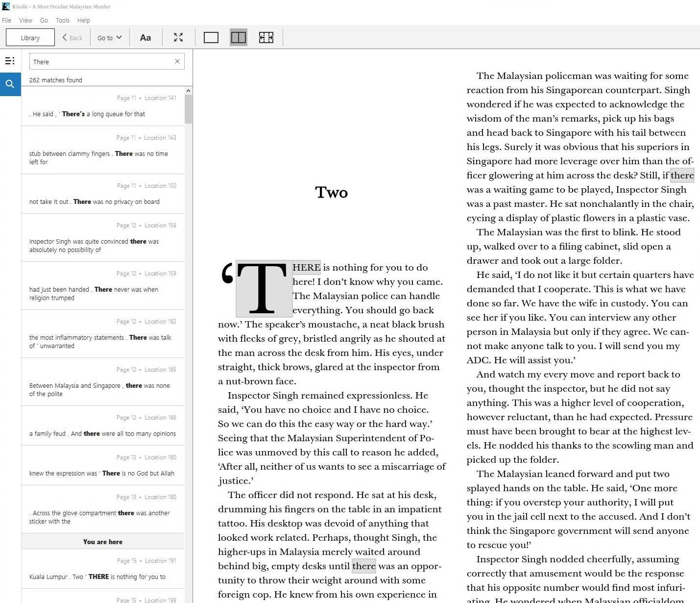Image resolution: width=700 pixels, height=603 pixels.
Task: Click 'Page 11 • Location 141' label
Action: (146, 98)
